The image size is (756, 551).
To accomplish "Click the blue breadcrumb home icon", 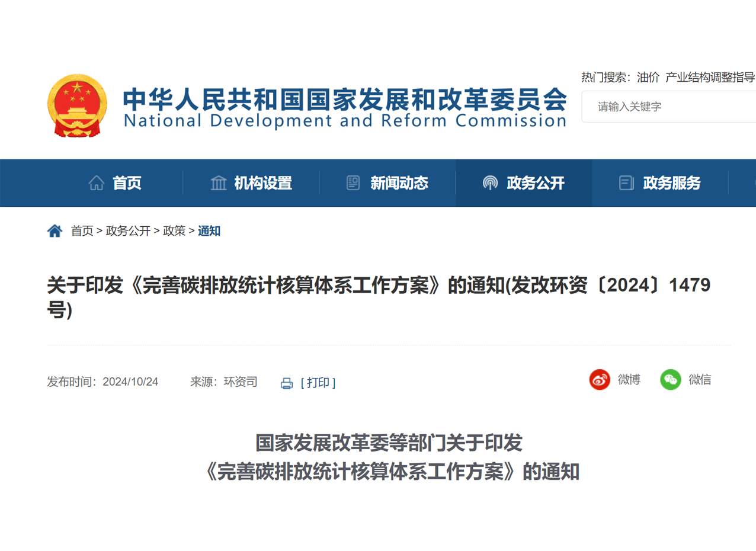I will [55, 231].
